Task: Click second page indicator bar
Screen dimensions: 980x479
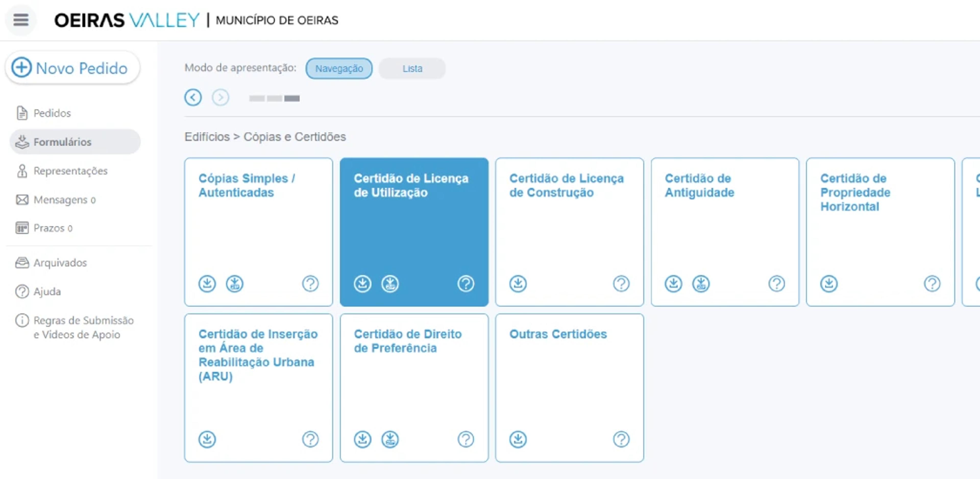Action: [x=275, y=98]
